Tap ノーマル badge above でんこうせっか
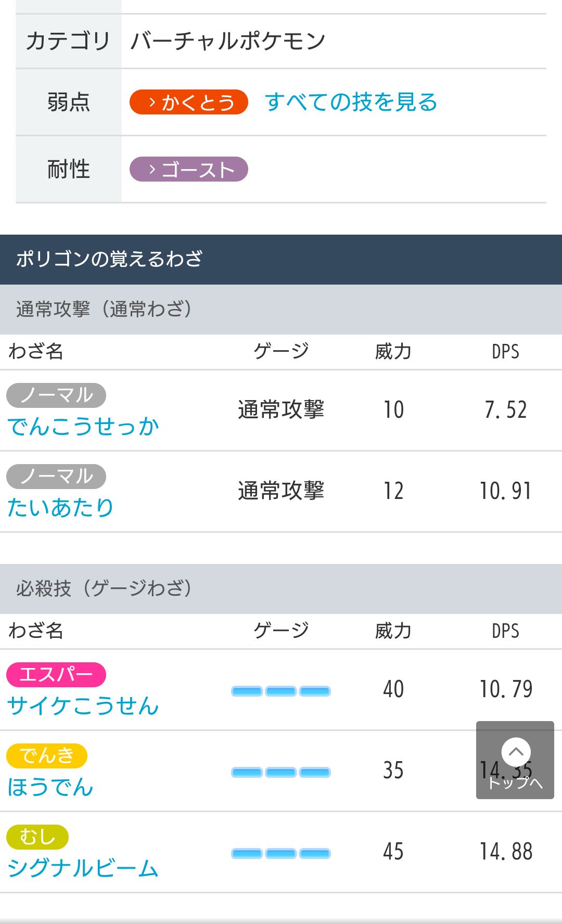562x924 pixels. (56, 395)
